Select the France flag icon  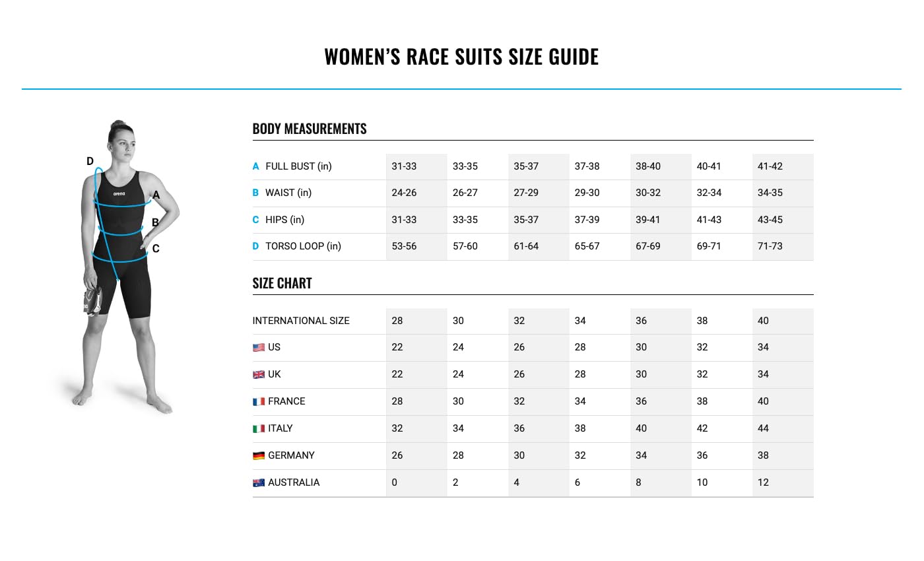tap(259, 402)
